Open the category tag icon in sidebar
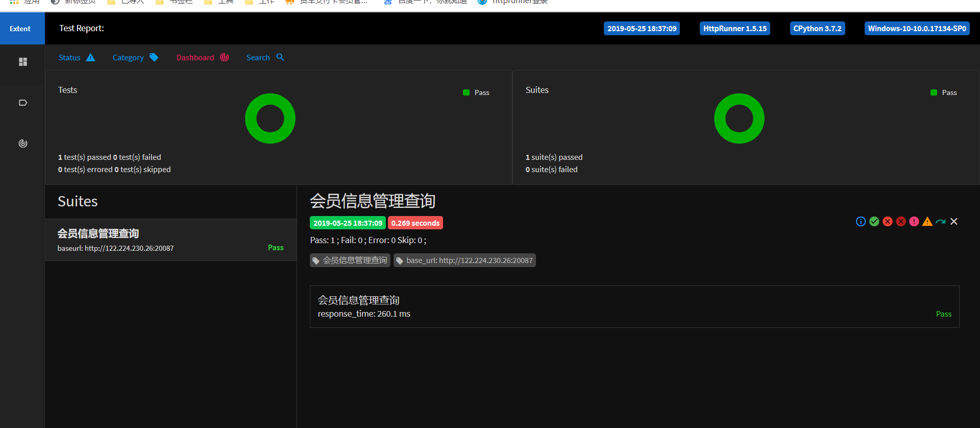Image resolution: width=980 pixels, height=428 pixels. tap(23, 103)
